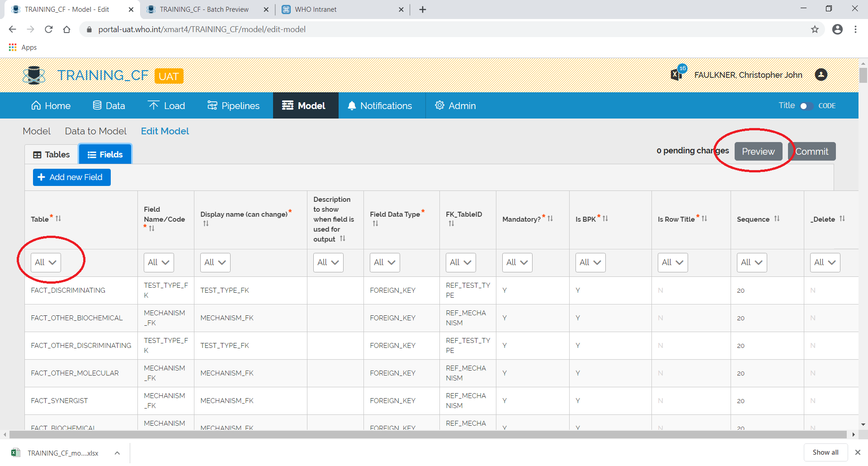The height and width of the screenshot is (466, 868).
Task: Switch to Batch Preview browser tab
Action: (x=204, y=10)
